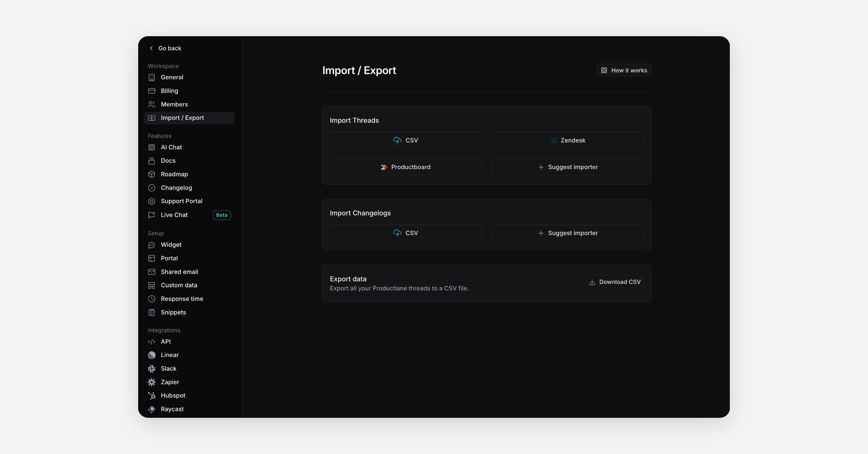Click the Go back chevron arrow
Screen dimensions: 868x454
click(x=151, y=48)
